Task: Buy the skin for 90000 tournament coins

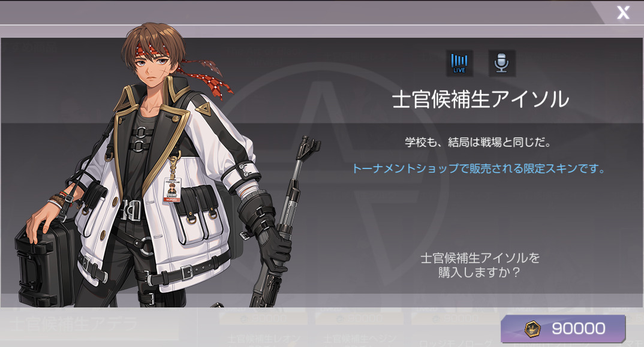Action: 563,328
